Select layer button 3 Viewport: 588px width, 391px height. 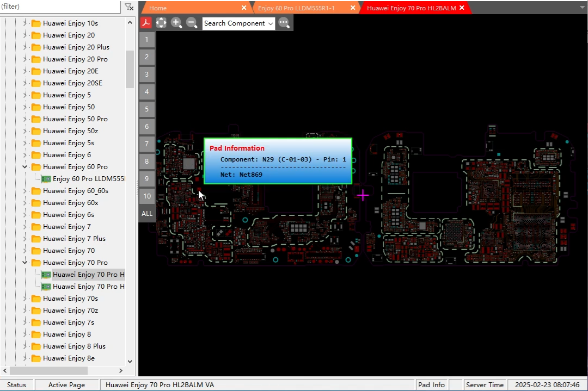(x=146, y=74)
